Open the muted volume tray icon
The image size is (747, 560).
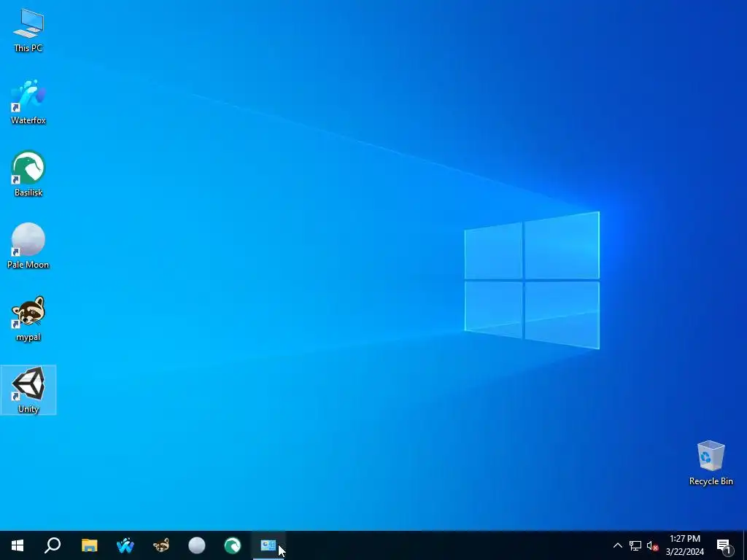tap(652, 545)
